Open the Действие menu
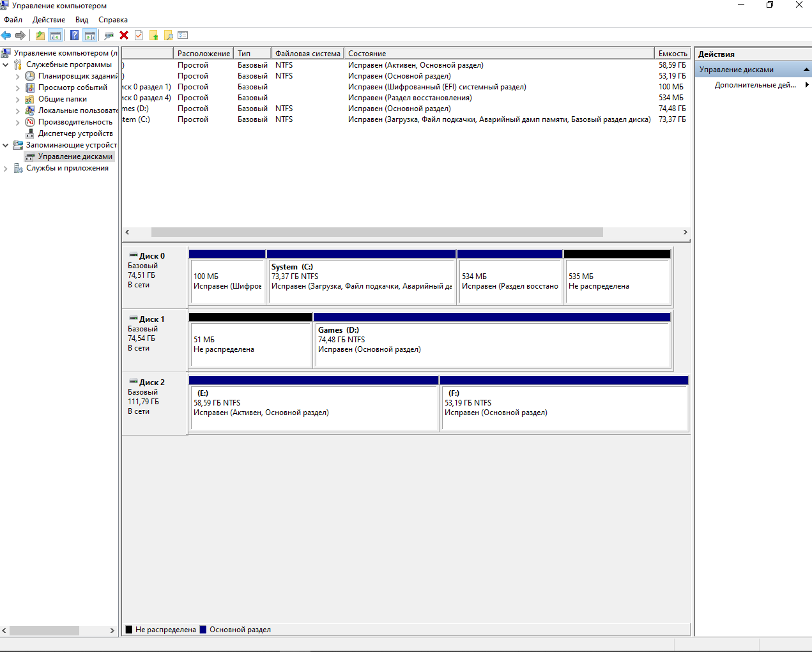 point(49,20)
